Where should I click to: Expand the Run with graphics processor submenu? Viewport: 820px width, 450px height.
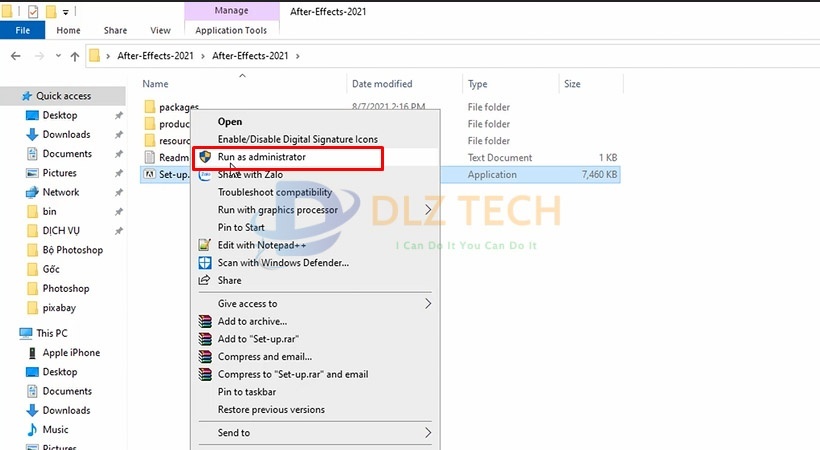tap(428, 210)
